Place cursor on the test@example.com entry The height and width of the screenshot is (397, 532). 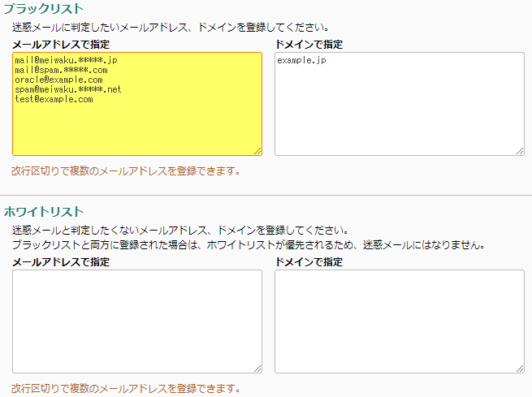click(x=54, y=99)
